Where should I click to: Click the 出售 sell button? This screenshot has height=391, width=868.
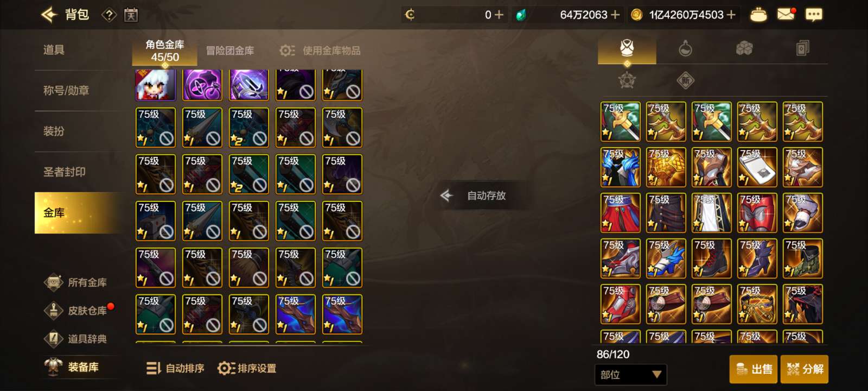point(754,369)
